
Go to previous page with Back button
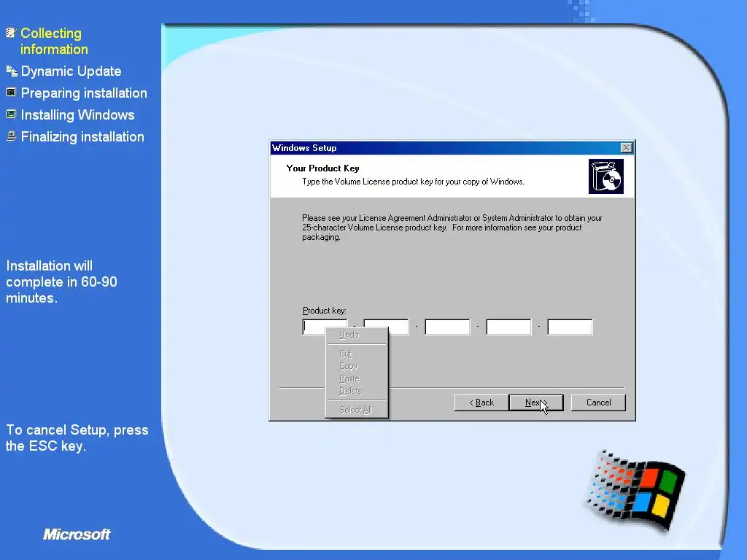(x=481, y=402)
